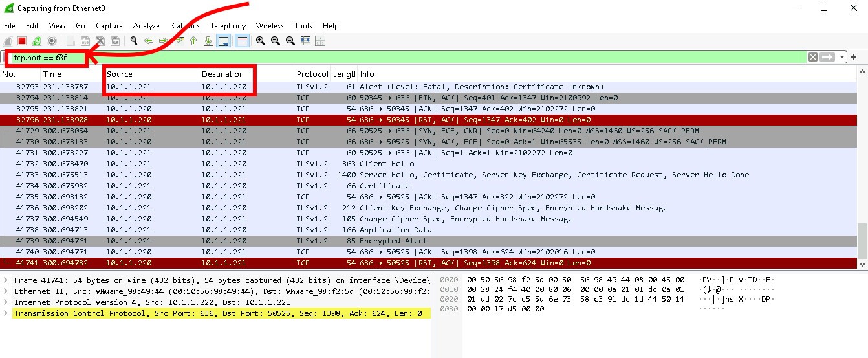The image size is (868, 358).
Task: Clear the display filter with X button
Action: click(x=812, y=57)
